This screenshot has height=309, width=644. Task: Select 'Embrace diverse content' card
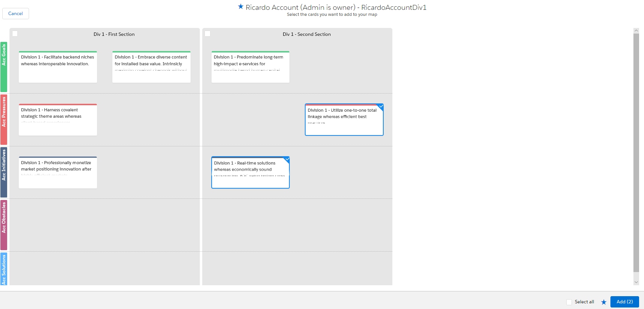pos(151,67)
